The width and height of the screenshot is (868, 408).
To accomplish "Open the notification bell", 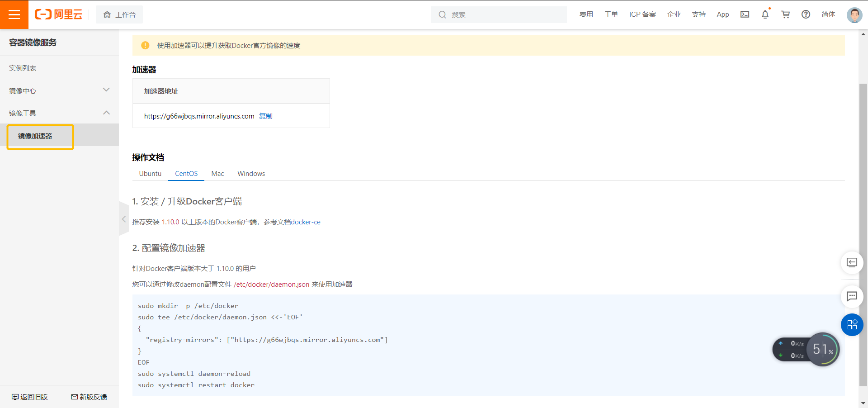I will coord(765,14).
